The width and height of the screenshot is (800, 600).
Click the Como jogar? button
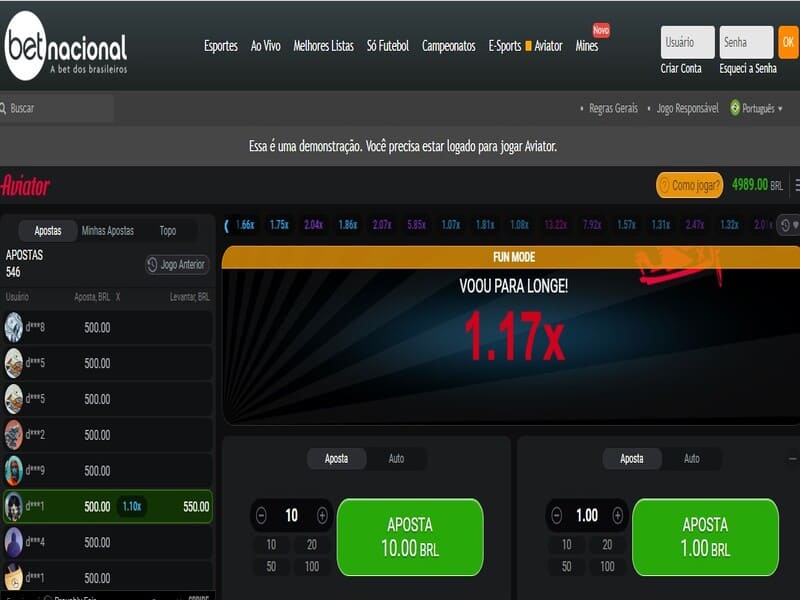click(689, 185)
